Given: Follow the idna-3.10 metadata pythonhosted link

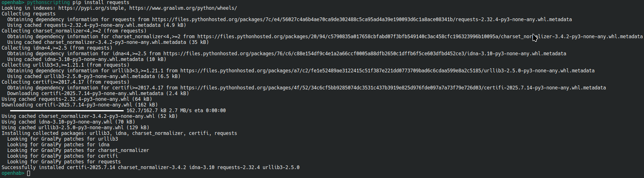Looking at the screenshot, I should (364, 54).
